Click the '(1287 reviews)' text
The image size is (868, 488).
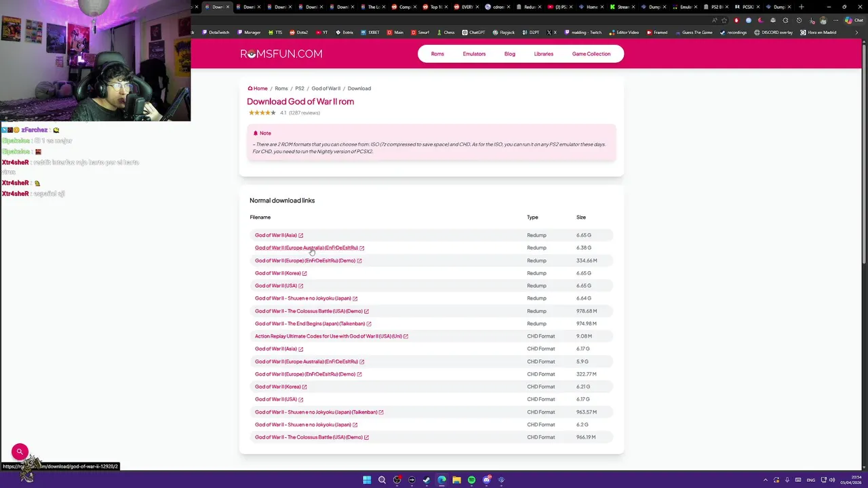point(304,113)
